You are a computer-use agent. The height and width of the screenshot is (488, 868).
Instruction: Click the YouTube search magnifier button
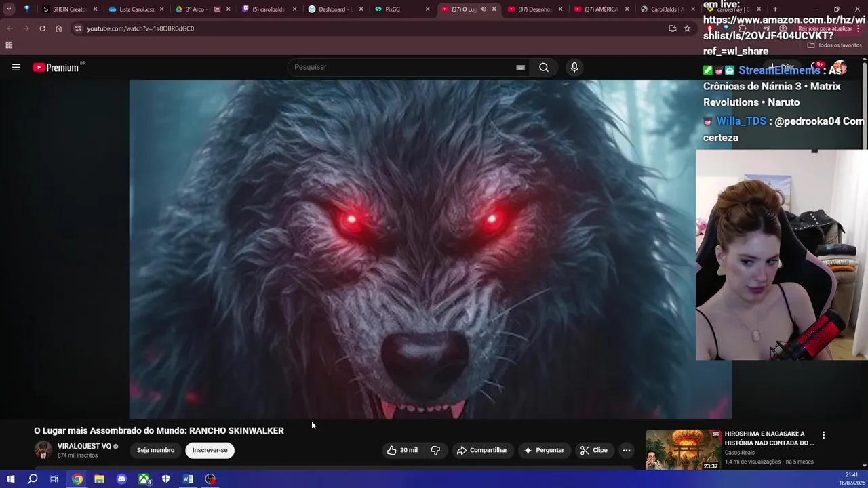(x=544, y=67)
